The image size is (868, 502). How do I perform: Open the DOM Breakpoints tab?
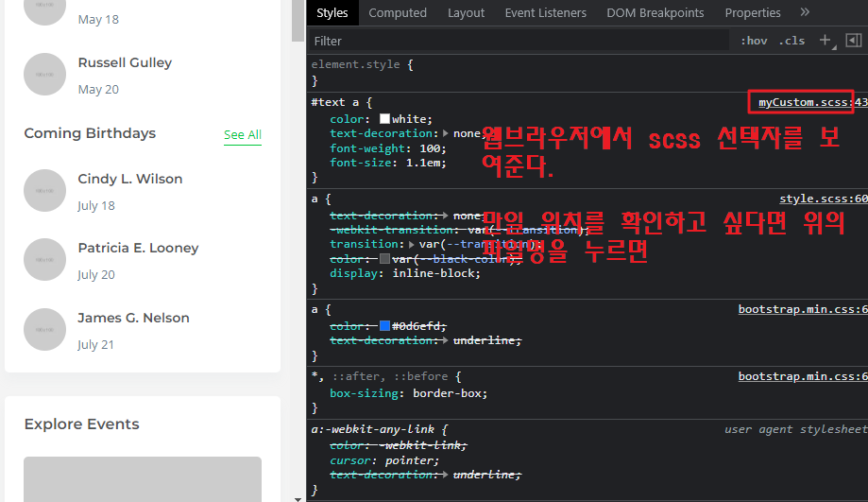point(655,12)
